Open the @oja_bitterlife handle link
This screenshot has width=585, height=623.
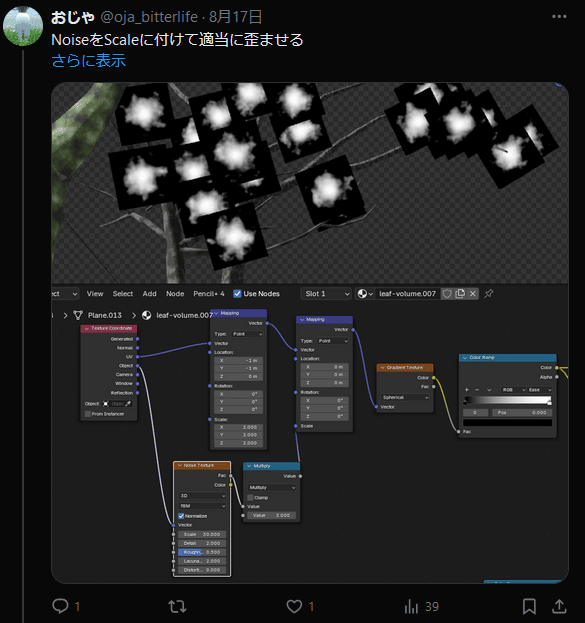pyautogui.click(x=149, y=17)
